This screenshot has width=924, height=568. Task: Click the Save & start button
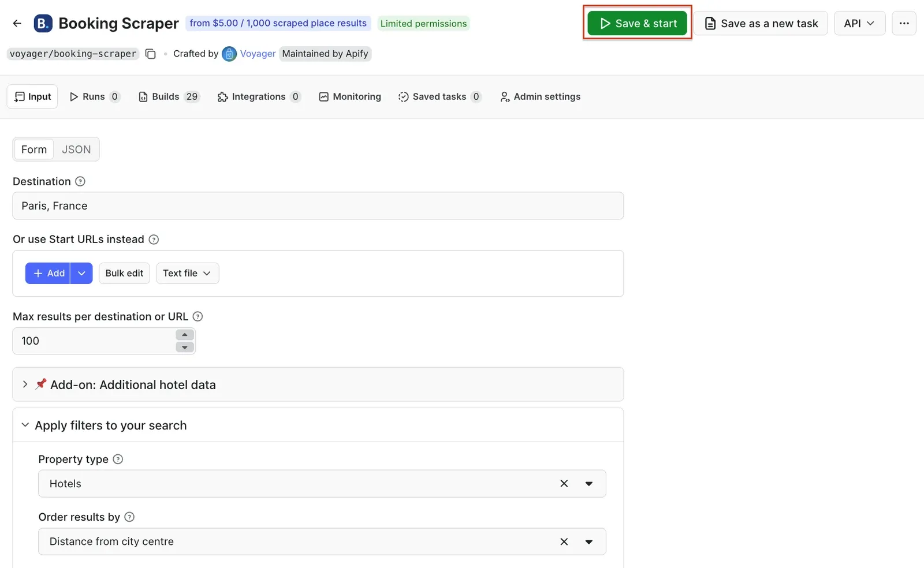click(x=638, y=23)
